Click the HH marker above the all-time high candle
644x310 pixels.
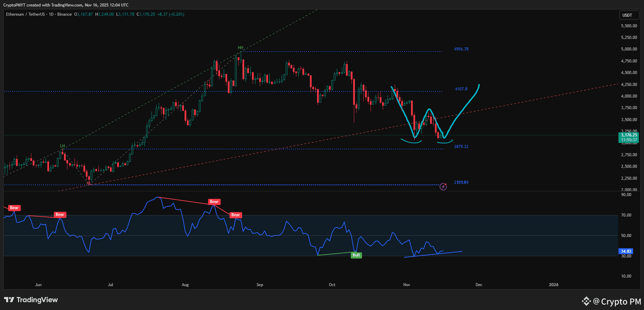(x=240, y=48)
